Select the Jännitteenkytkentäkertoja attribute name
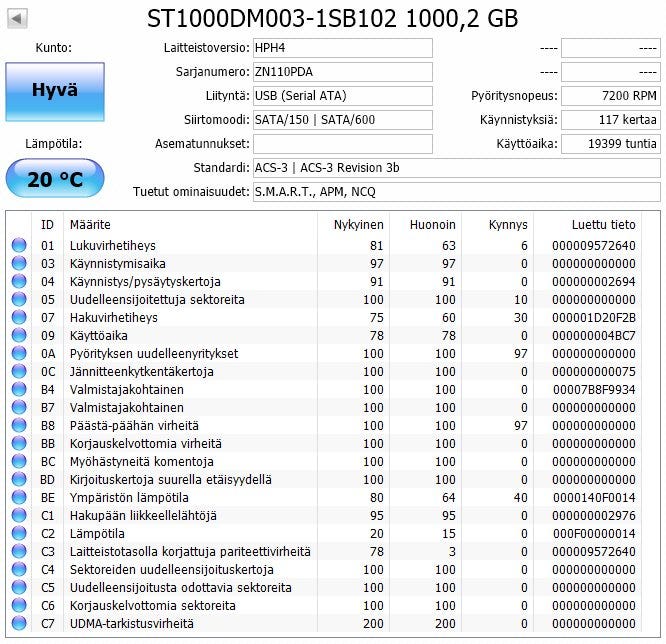Image resolution: width=666 pixels, height=644 pixels. [141, 372]
